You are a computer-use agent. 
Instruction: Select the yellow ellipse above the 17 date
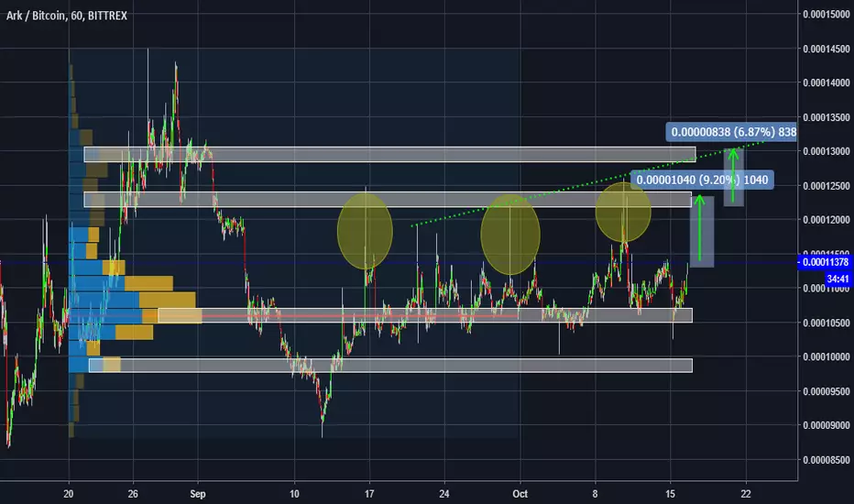point(365,231)
